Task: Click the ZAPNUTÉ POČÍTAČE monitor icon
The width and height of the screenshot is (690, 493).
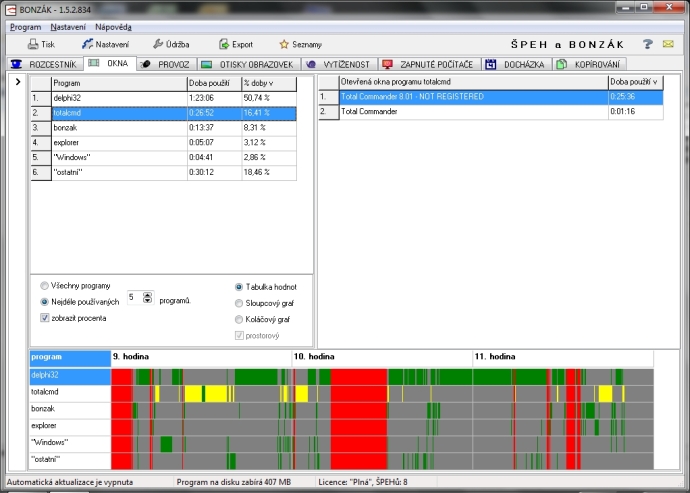Action: point(387,64)
